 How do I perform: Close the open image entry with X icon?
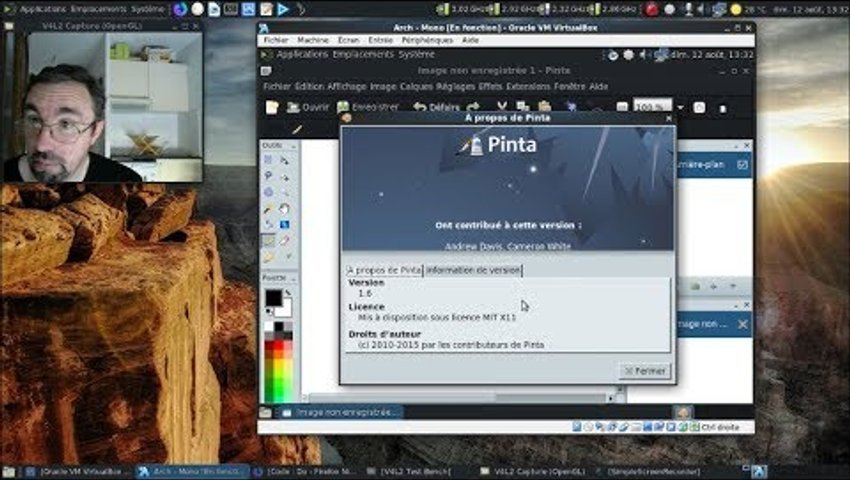point(743,324)
